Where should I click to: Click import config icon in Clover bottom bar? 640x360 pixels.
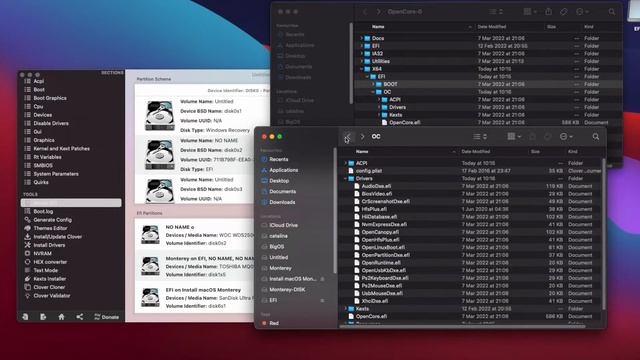(x=25, y=317)
